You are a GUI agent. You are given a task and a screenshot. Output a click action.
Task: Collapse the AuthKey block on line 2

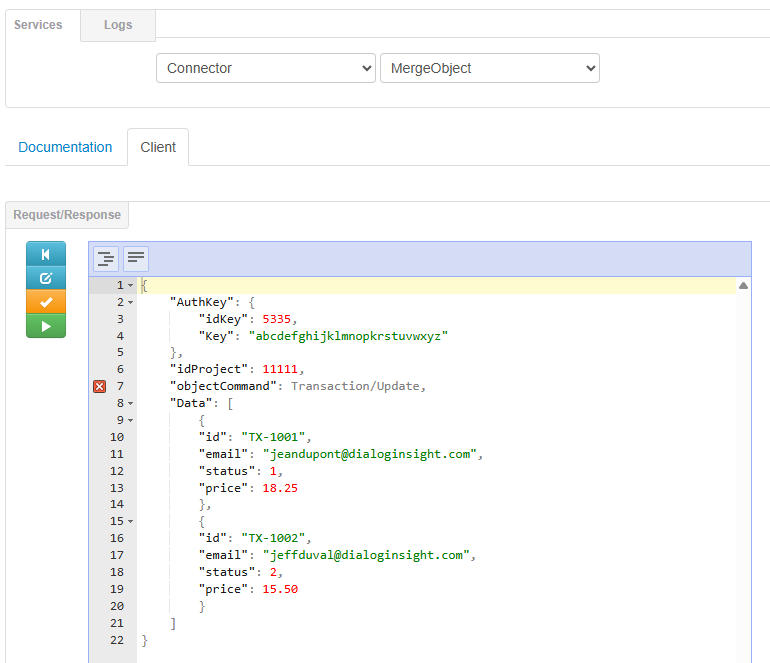130,303
